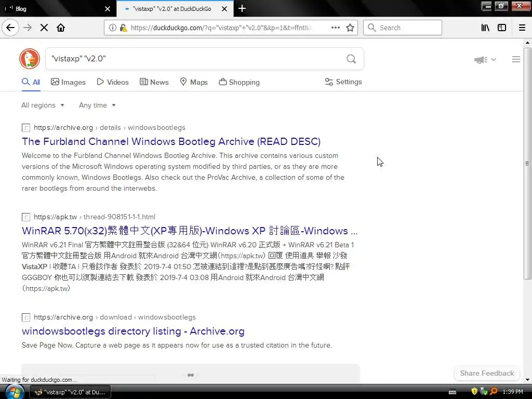The width and height of the screenshot is (532, 399).
Task: Close the DuckDuckGo search tab
Action: point(224,9)
